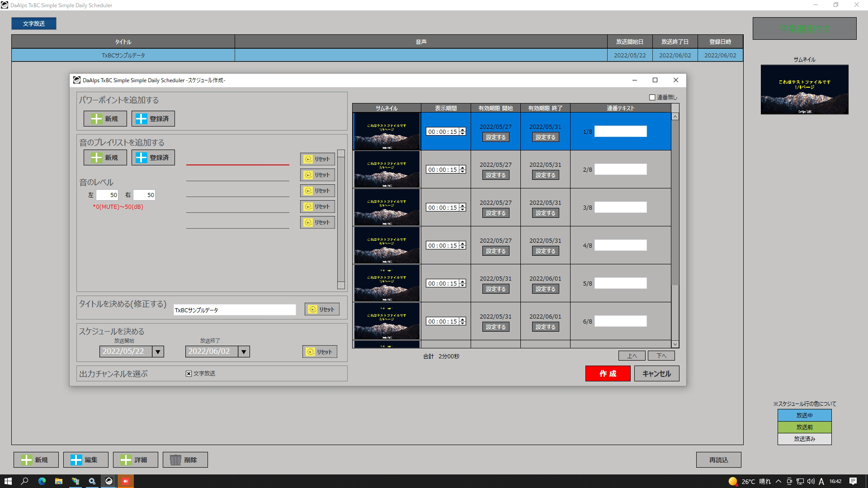Click left audio level field
Screen dimensions: 868x488
(x=107, y=195)
